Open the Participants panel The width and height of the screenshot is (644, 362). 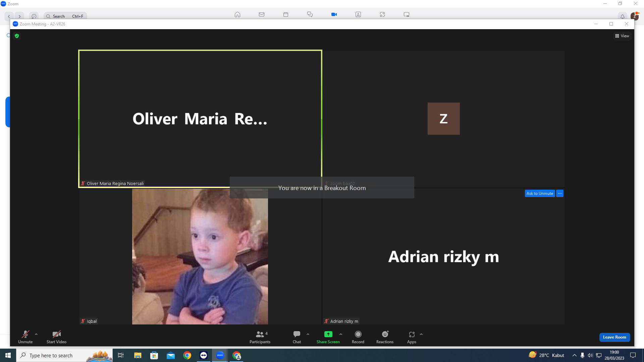point(260,337)
